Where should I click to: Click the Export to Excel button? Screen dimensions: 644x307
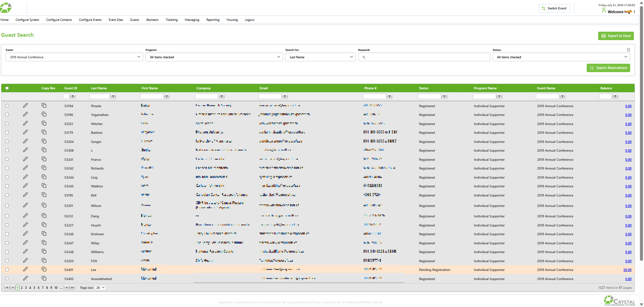(x=616, y=36)
